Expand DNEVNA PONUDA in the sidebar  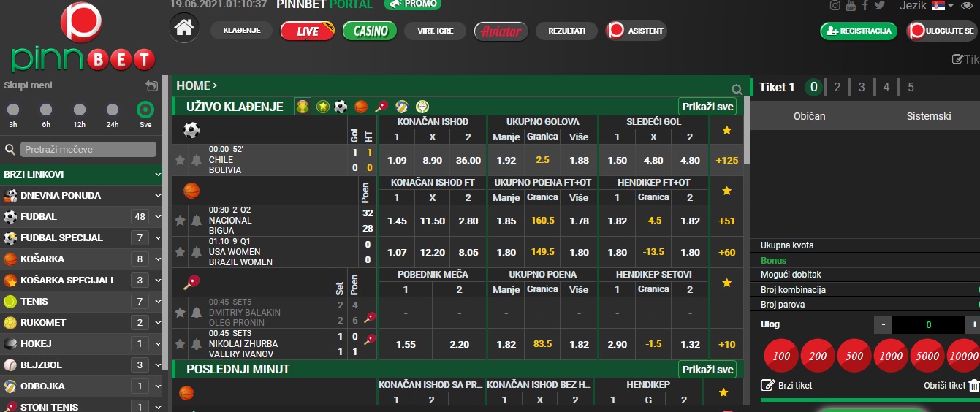pos(83,196)
